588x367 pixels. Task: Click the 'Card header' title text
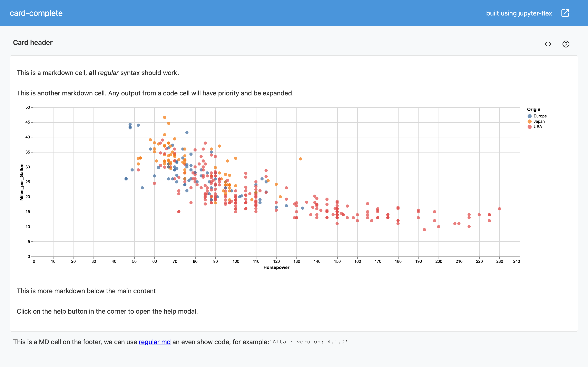pyautogui.click(x=33, y=42)
